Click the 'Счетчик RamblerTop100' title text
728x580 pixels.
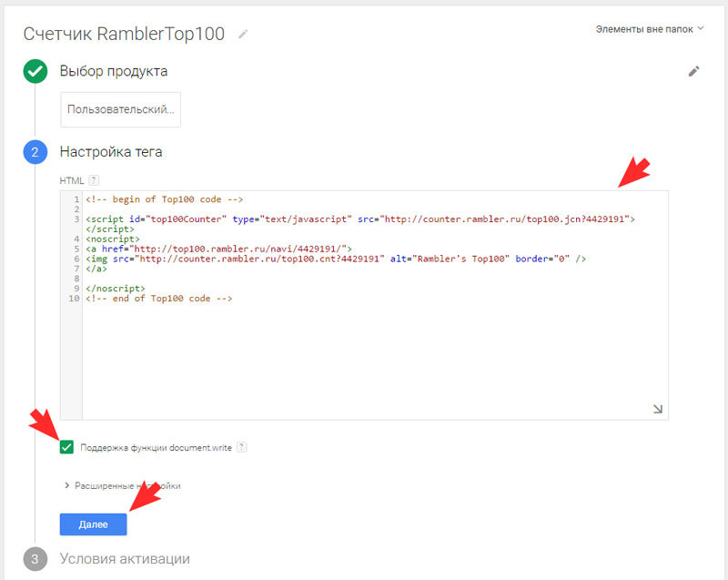[x=124, y=35]
